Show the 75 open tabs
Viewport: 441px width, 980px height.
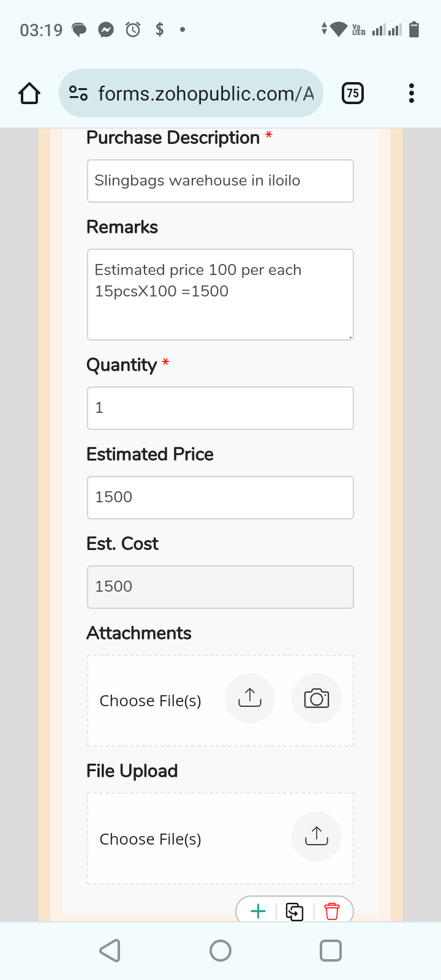pyautogui.click(x=352, y=93)
